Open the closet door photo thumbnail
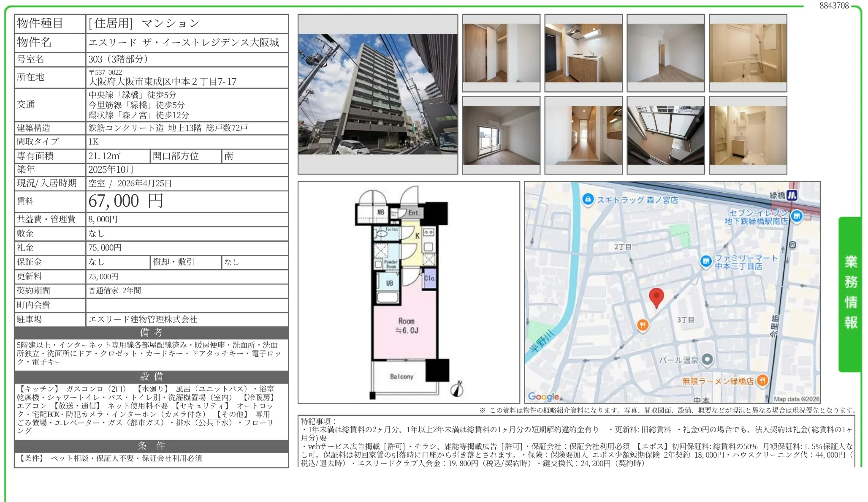The height and width of the screenshot is (502, 868). (x=501, y=53)
